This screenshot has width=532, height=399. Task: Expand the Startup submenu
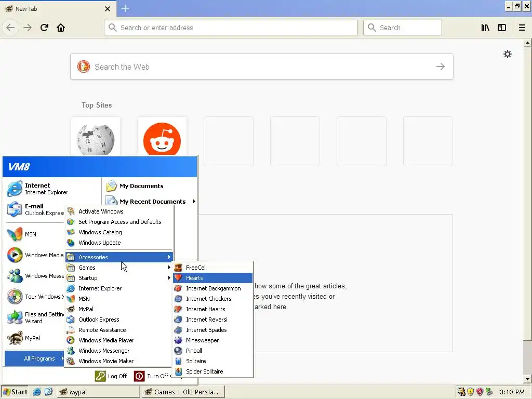[119, 278]
